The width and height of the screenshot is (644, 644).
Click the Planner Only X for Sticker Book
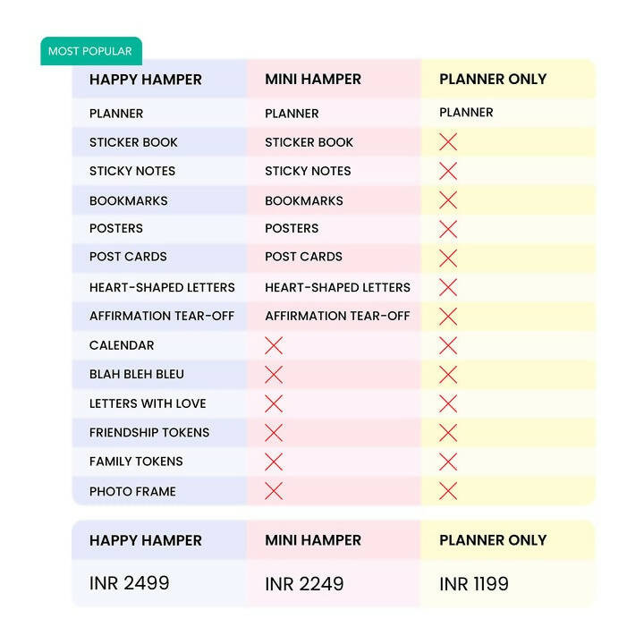[x=448, y=142]
